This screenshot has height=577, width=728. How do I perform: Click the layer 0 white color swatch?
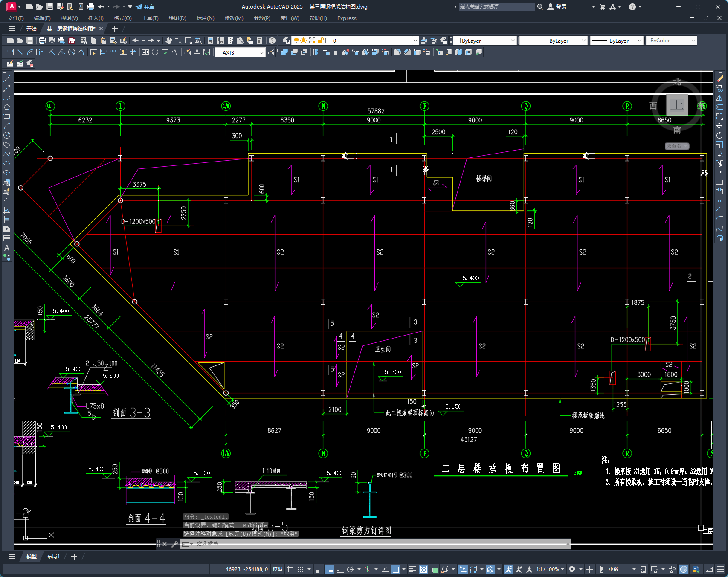coord(328,41)
